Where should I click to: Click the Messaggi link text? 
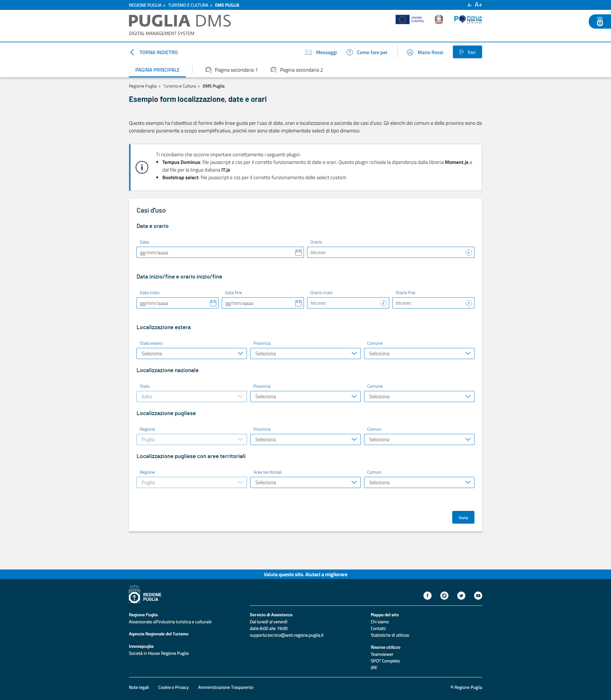[x=326, y=52]
